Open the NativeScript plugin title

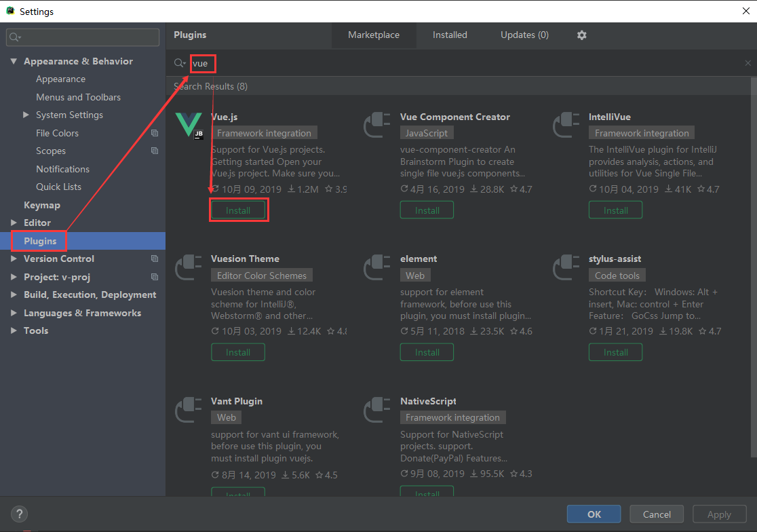point(428,401)
